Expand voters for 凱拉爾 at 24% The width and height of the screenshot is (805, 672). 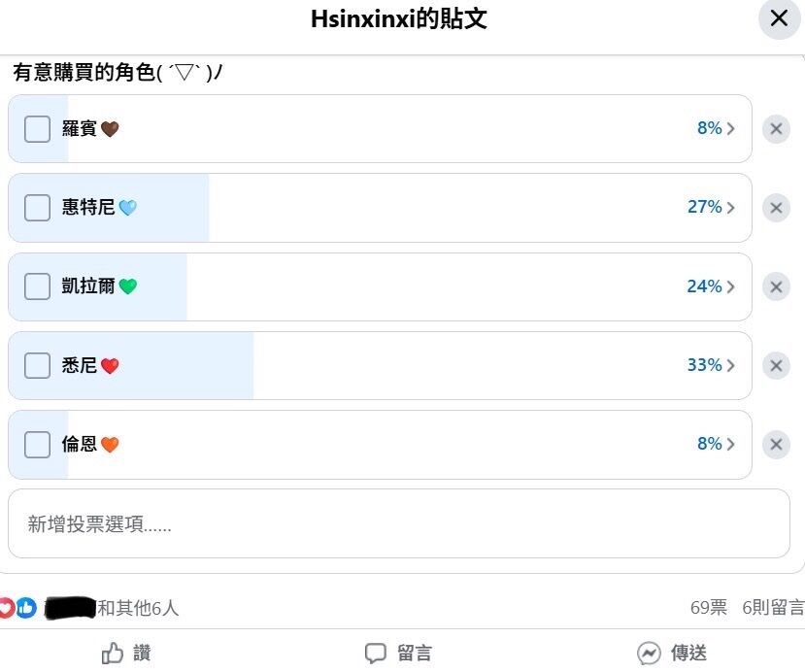(711, 287)
